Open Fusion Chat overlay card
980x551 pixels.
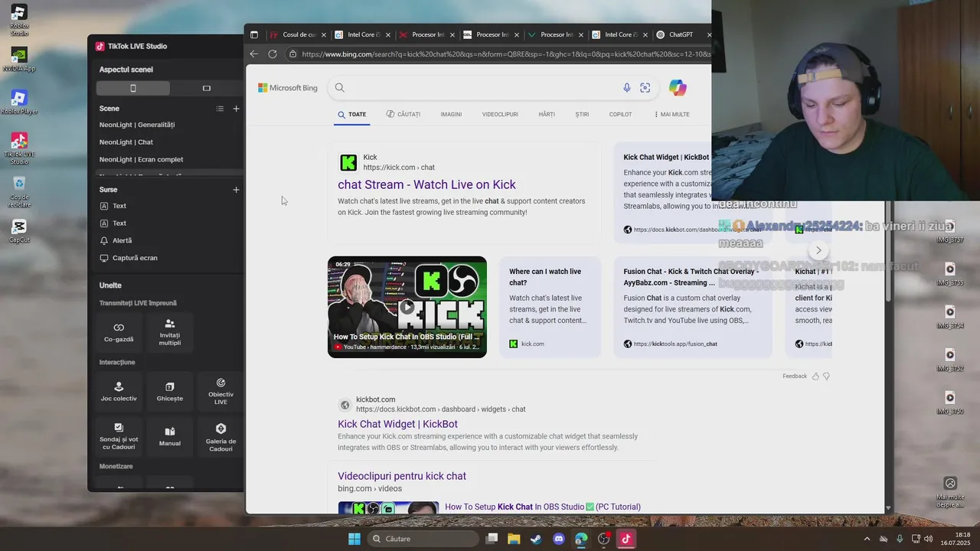coord(693,307)
